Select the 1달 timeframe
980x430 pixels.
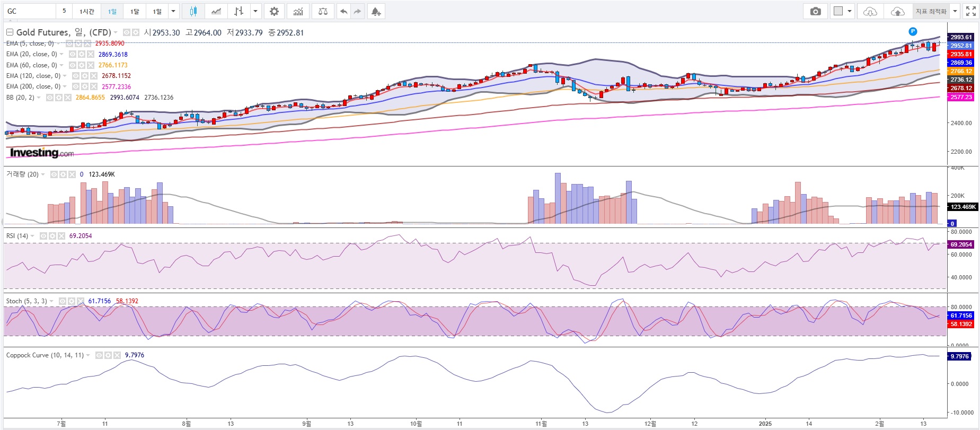135,11
